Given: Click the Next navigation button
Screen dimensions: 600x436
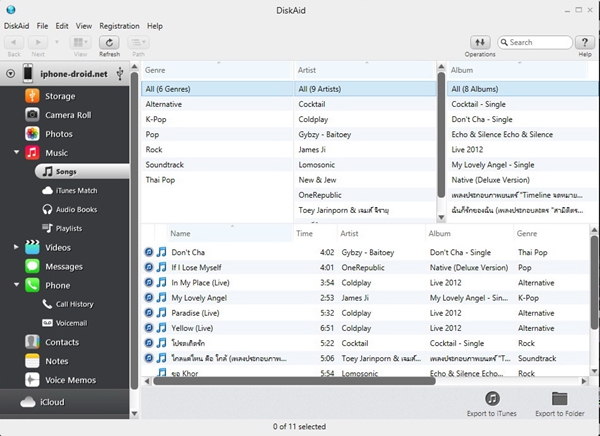Looking at the screenshot, I should [x=38, y=42].
